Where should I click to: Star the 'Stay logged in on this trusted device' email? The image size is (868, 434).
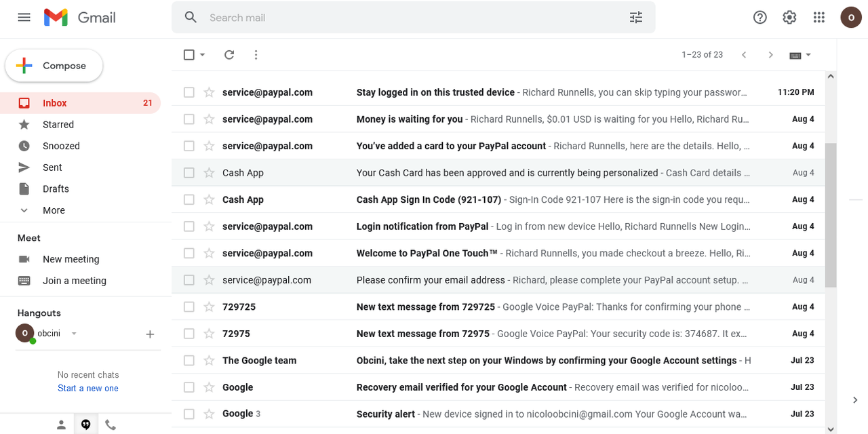tap(209, 92)
